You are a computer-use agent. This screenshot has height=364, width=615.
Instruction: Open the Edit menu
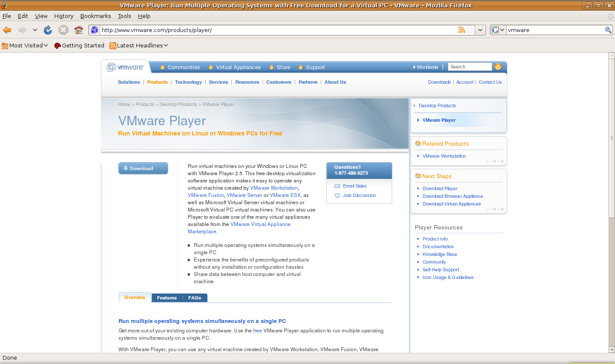point(23,16)
